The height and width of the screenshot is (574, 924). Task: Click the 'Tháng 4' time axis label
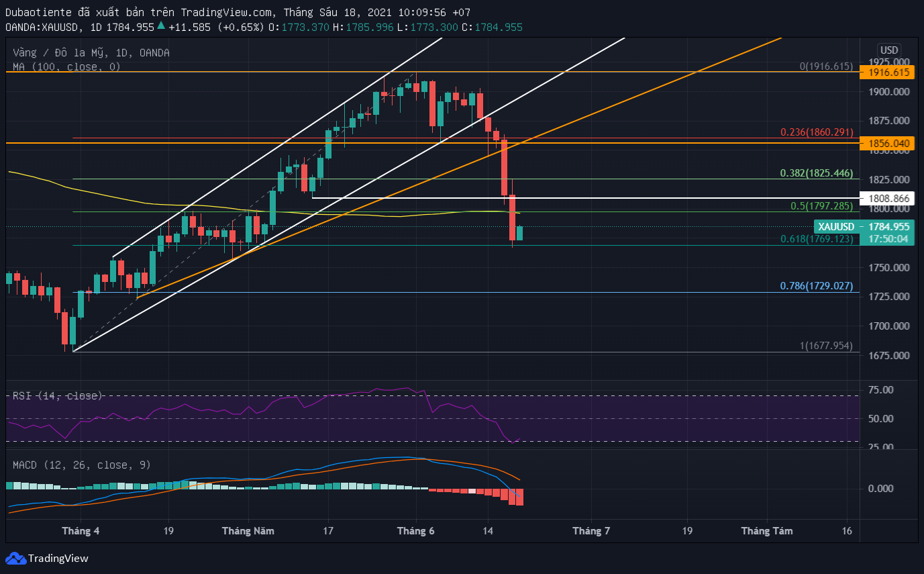(81, 530)
